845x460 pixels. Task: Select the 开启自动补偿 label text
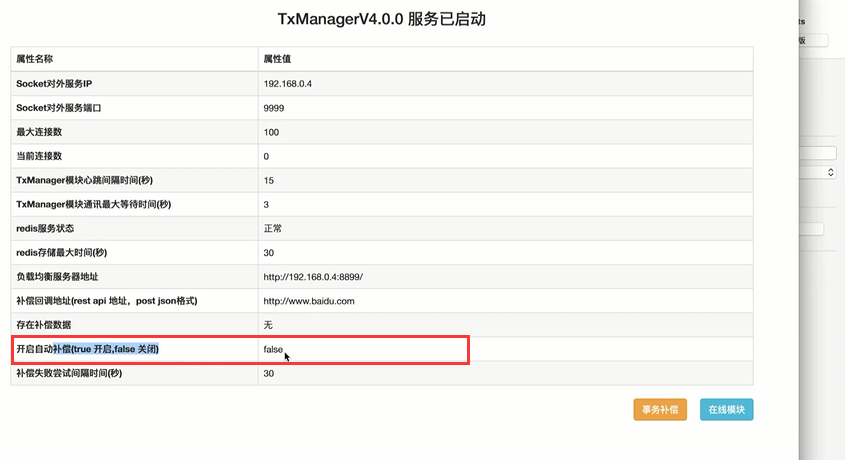click(87, 349)
